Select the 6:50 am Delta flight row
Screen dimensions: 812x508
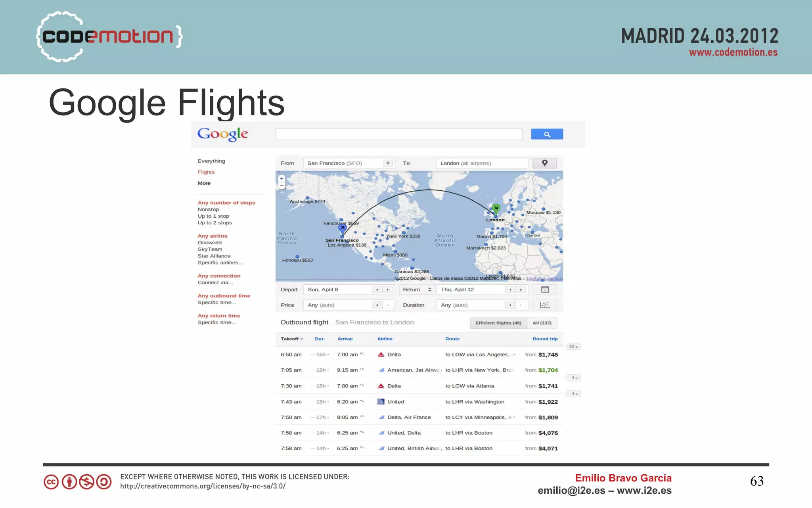point(419,355)
